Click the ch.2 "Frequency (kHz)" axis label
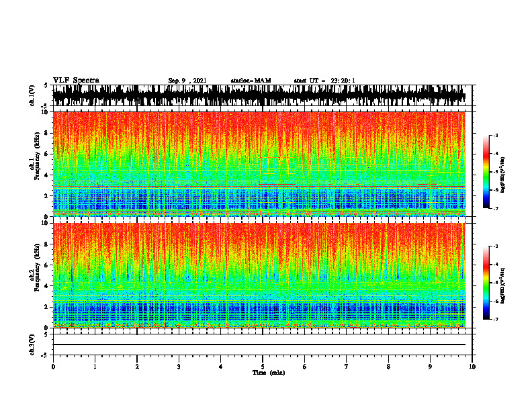Screen dimensions: 532x411 pyautogui.click(x=37, y=267)
